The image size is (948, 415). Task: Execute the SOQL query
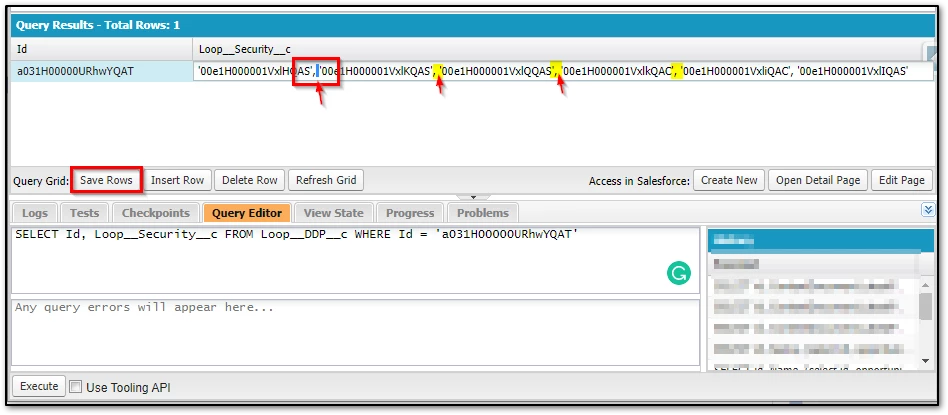tap(39, 387)
